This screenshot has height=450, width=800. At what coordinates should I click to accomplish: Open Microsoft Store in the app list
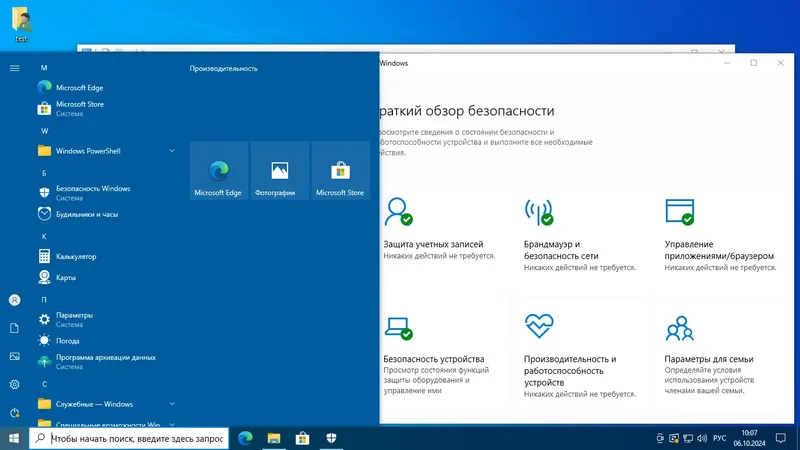coord(106,109)
